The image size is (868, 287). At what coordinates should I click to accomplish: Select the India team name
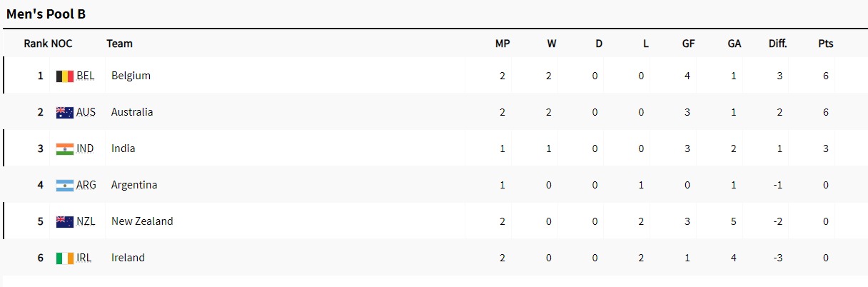point(123,148)
